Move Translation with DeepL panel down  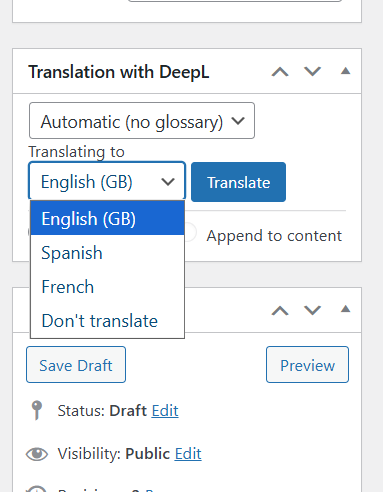[x=312, y=71]
